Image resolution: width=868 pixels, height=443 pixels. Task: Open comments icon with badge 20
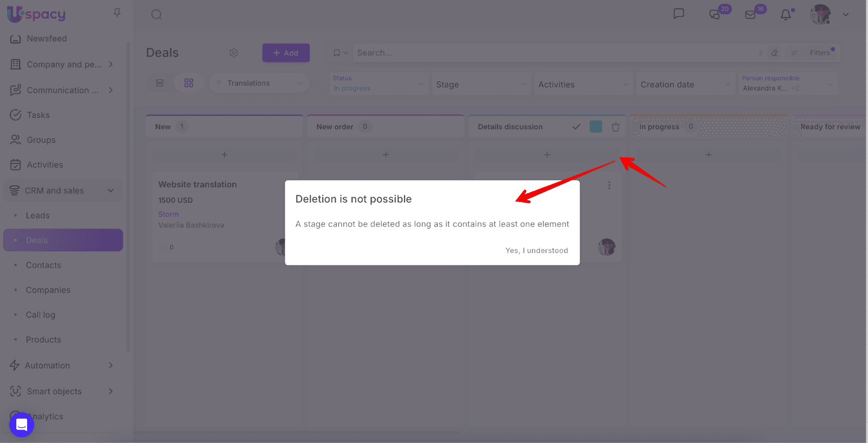click(715, 15)
